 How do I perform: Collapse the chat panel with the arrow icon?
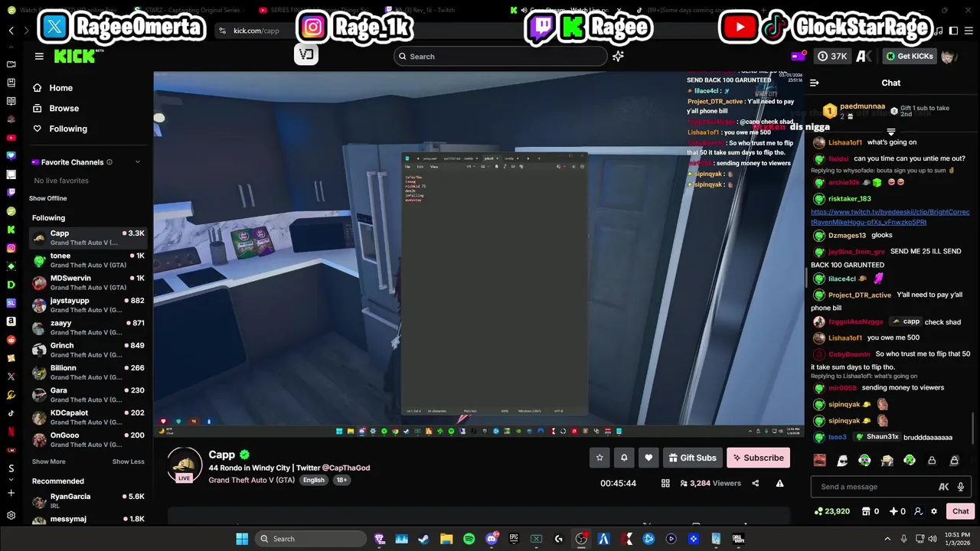815,83
